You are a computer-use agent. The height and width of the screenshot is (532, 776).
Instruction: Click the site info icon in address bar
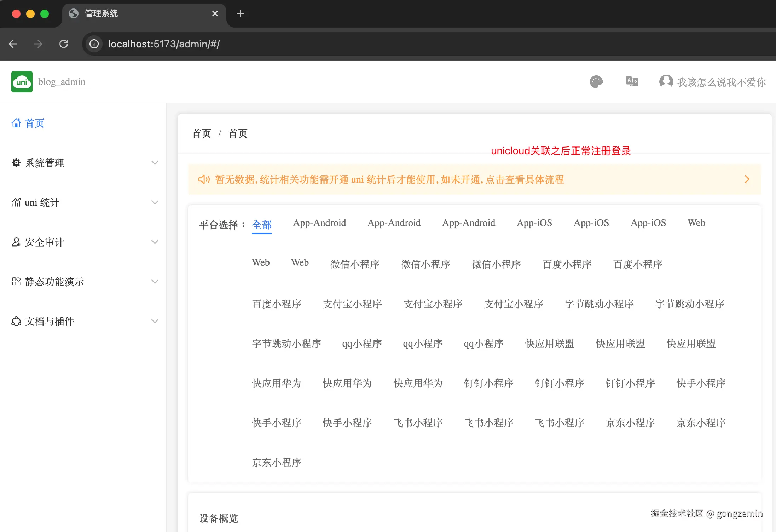pyautogui.click(x=94, y=44)
